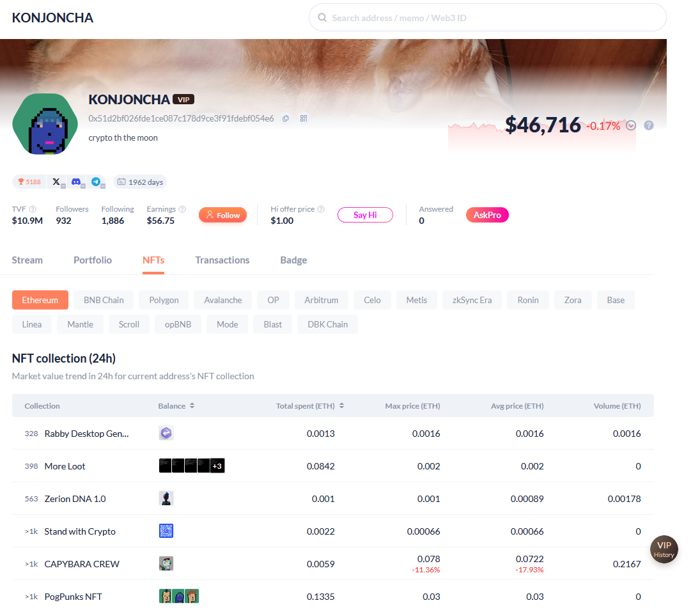Switch to the Portfolio tab
The width and height of the screenshot is (700, 612).
[93, 260]
